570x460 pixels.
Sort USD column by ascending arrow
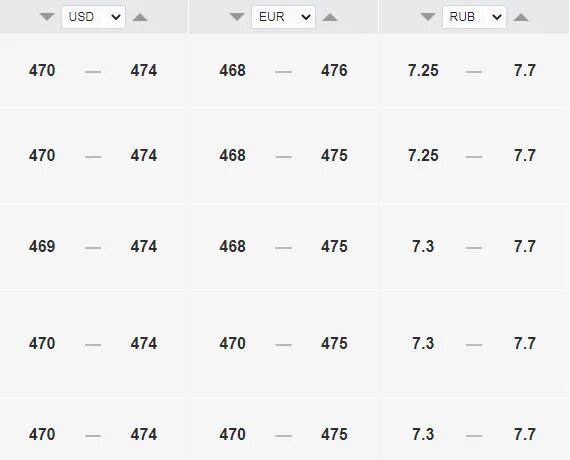click(140, 17)
